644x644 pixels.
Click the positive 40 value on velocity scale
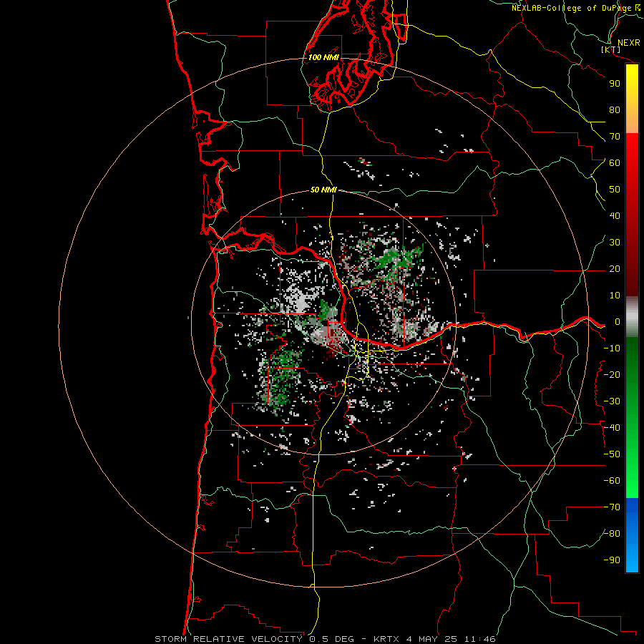coord(615,216)
